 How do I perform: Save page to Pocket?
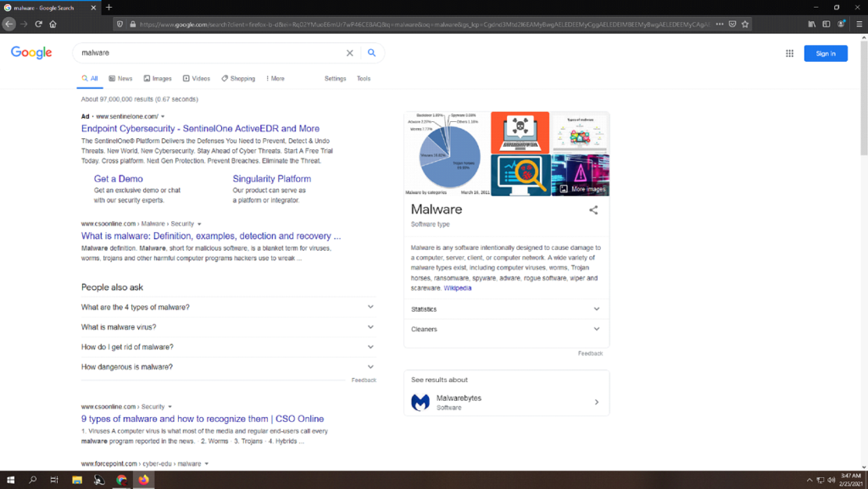pyautogui.click(x=732, y=24)
